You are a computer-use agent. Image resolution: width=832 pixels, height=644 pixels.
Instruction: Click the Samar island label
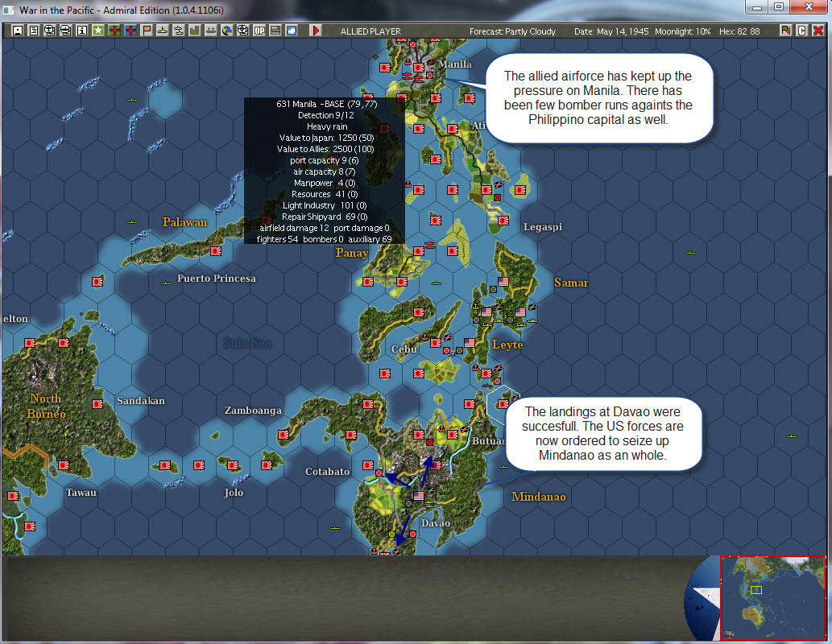click(571, 283)
